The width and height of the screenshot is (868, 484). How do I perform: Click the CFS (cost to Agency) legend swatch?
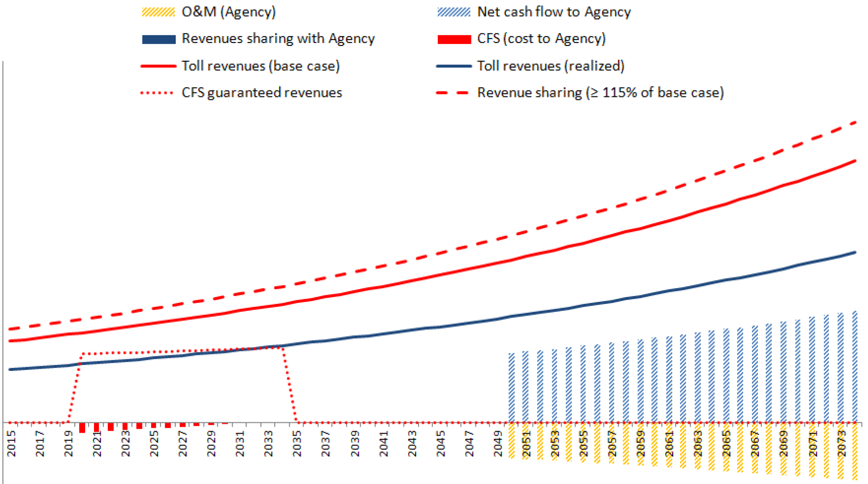coord(454,40)
